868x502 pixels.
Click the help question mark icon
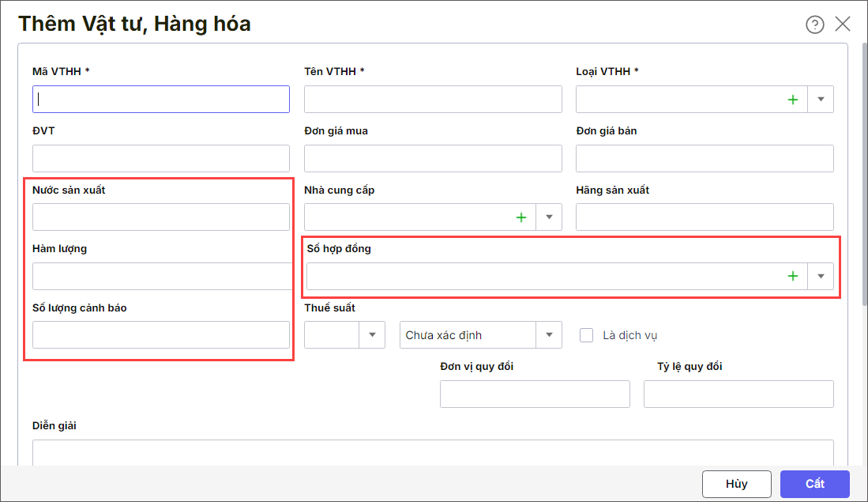(814, 25)
